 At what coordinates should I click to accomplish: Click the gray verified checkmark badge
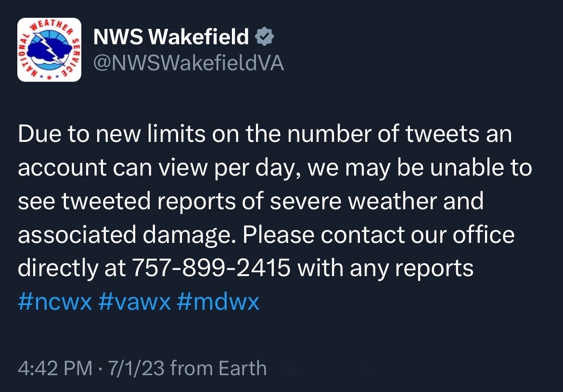(x=265, y=37)
